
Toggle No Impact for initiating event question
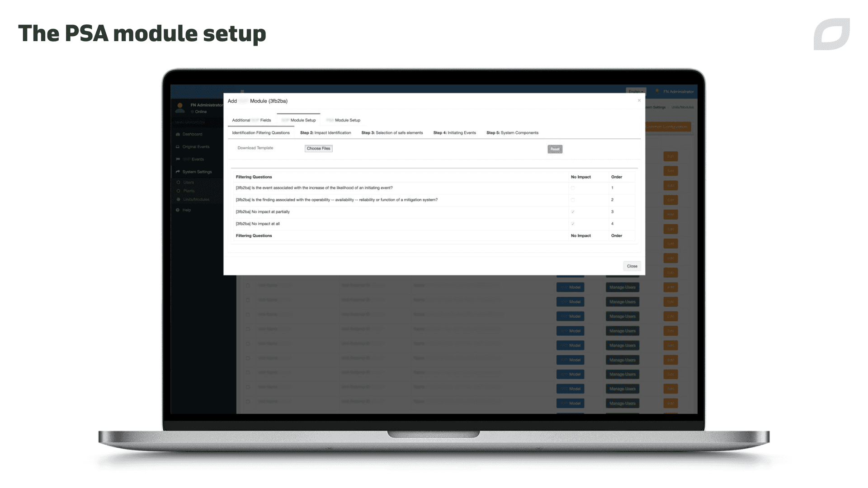coord(573,188)
